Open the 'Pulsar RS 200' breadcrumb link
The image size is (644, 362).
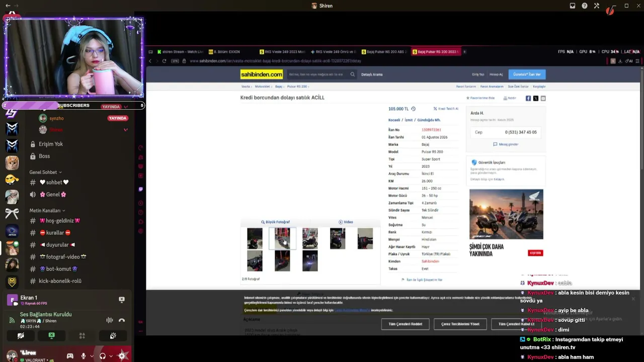point(297,86)
